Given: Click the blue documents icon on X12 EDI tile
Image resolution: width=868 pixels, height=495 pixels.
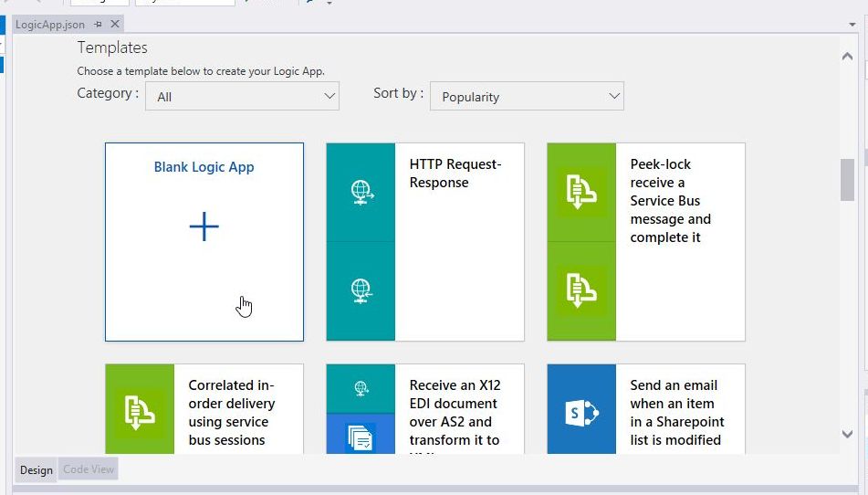Looking at the screenshot, I should (361, 437).
